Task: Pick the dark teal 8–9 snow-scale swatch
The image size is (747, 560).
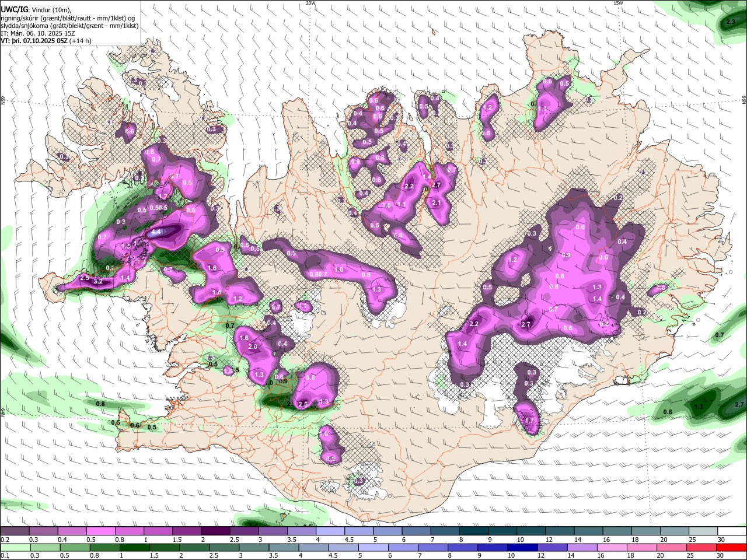Action: pyautogui.click(x=473, y=531)
